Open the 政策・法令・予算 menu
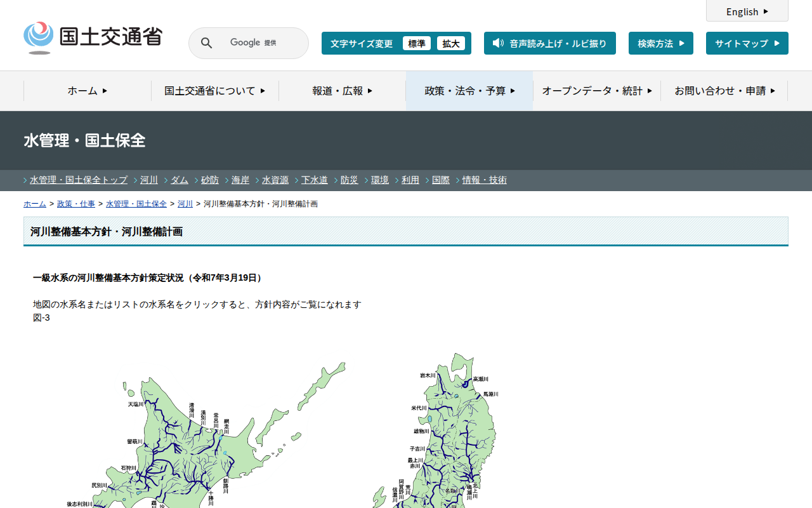The image size is (812, 508). (x=469, y=91)
